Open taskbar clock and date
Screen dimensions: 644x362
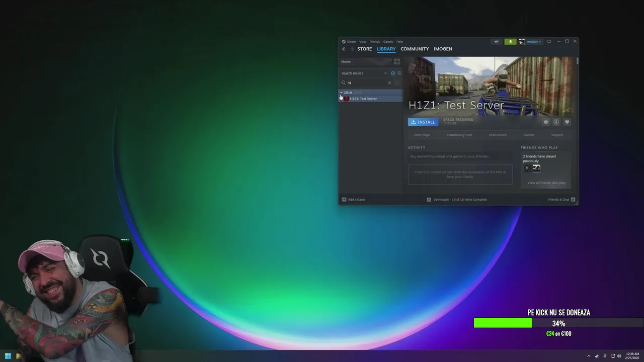(x=632, y=356)
